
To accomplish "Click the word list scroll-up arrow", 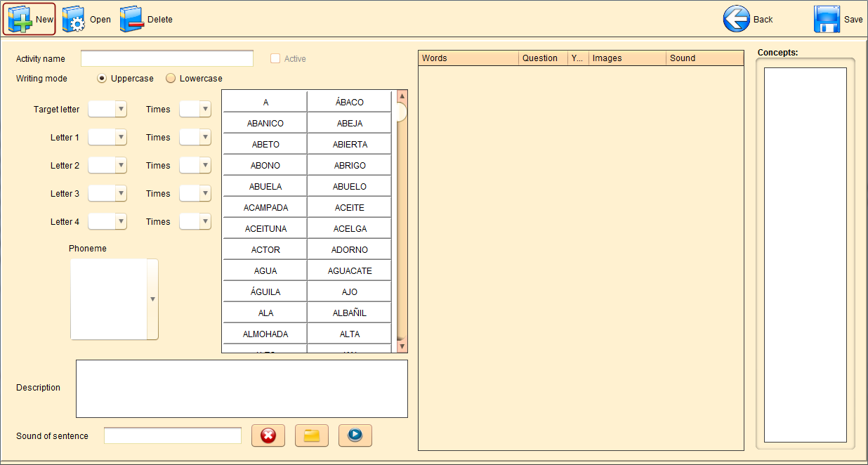I will (402, 96).
